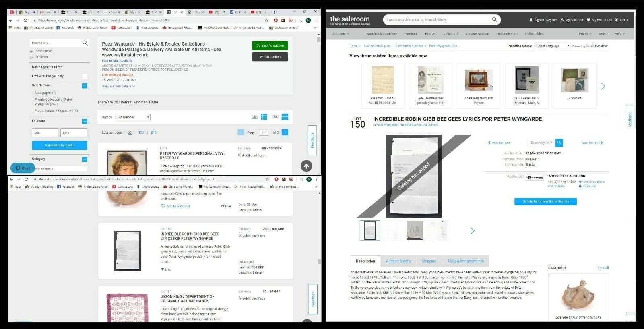Show next lot image thumbnails arrow
This screenshot has width=644, height=329.
[x=473, y=230]
